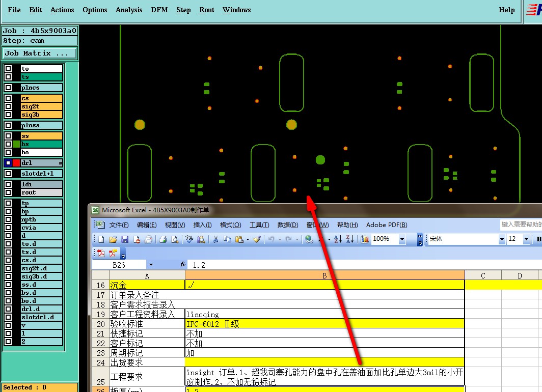Click the Convert to Adobe PDF icon
This screenshot has width=542, height=392.
coord(101,253)
